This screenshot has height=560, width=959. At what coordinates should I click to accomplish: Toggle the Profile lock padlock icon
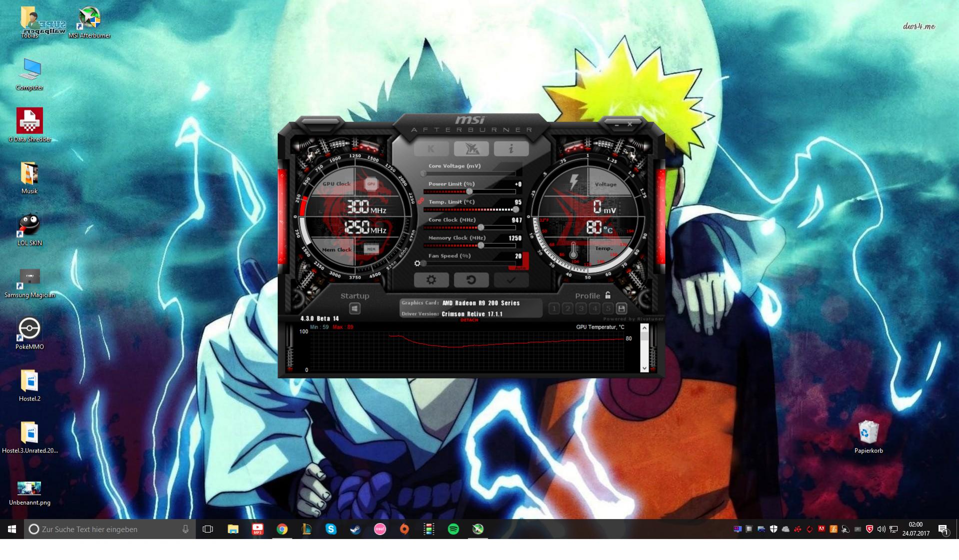click(x=608, y=295)
